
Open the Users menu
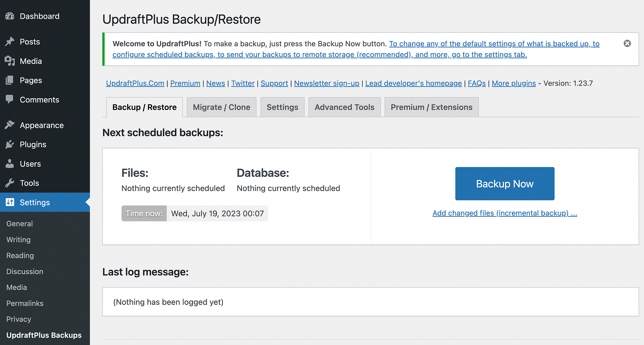point(30,164)
